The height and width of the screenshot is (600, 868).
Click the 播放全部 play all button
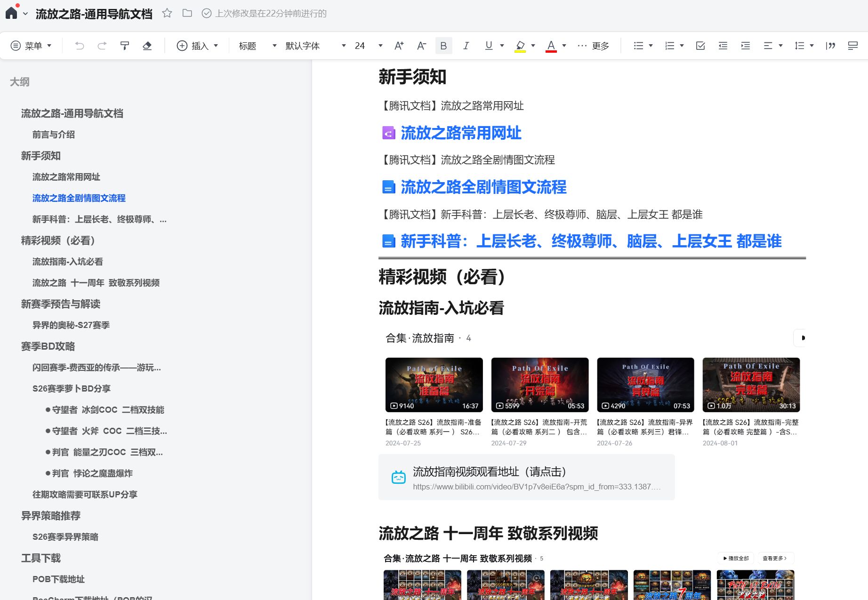pyautogui.click(x=736, y=558)
